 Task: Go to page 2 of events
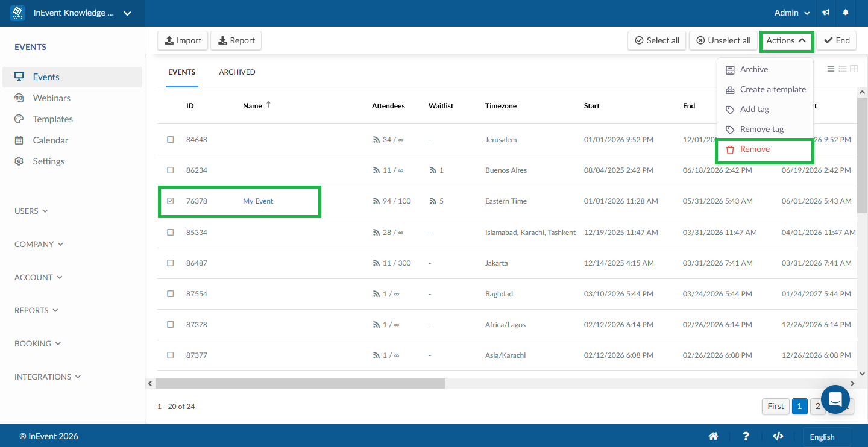[817, 407]
